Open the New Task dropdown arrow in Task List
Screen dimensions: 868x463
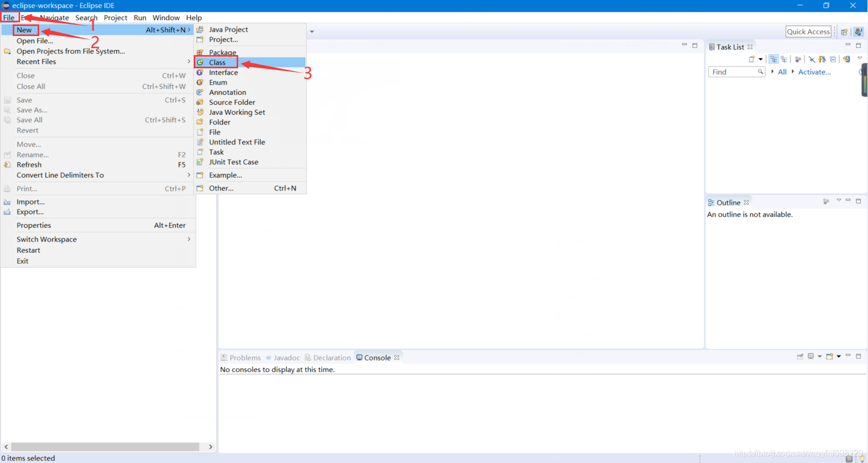pos(761,59)
